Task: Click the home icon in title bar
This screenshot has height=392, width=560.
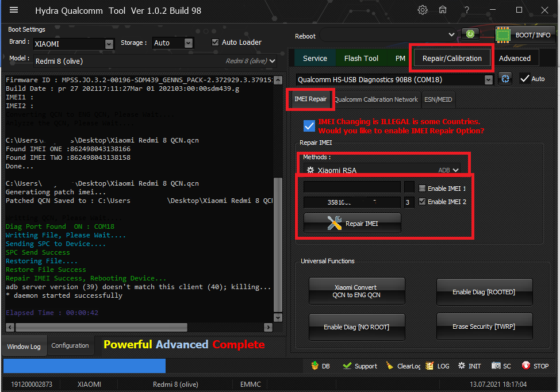Action: pos(443,10)
